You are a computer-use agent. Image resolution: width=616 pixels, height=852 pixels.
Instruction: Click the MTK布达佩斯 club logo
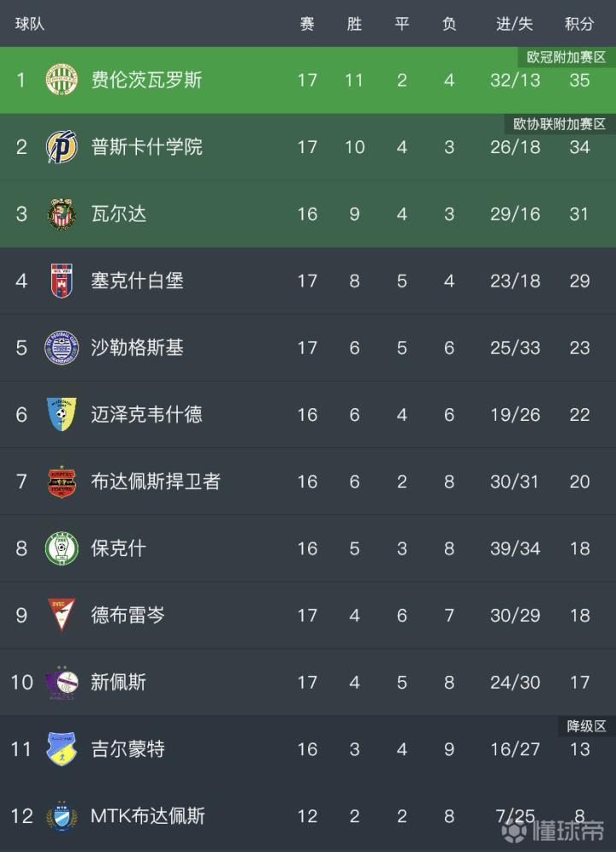click(x=62, y=815)
